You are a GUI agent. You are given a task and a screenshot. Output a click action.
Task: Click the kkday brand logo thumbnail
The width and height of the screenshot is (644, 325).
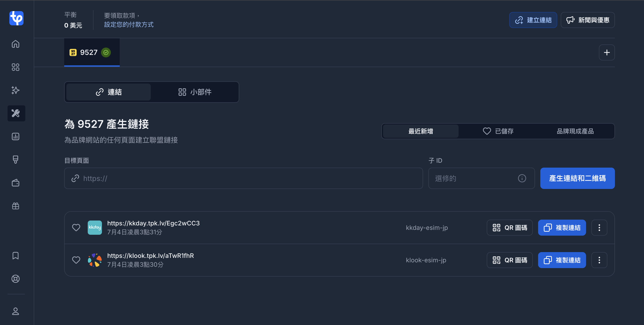point(95,227)
